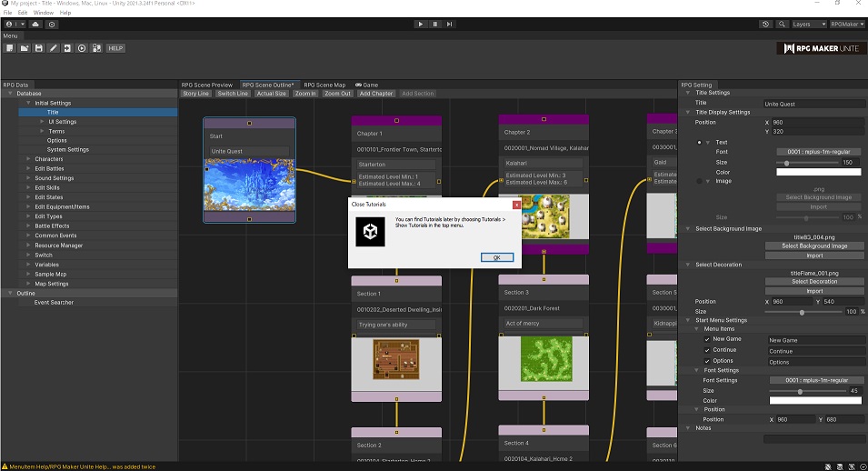868x471 pixels.
Task: Collapse the Title Display Settings section
Action: coord(688,113)
